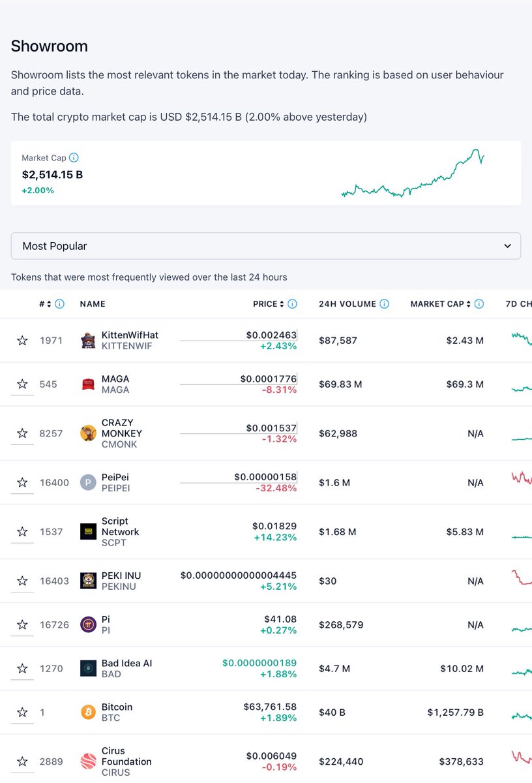Click Script Network change +14.23%

click(x=275, y=537)
